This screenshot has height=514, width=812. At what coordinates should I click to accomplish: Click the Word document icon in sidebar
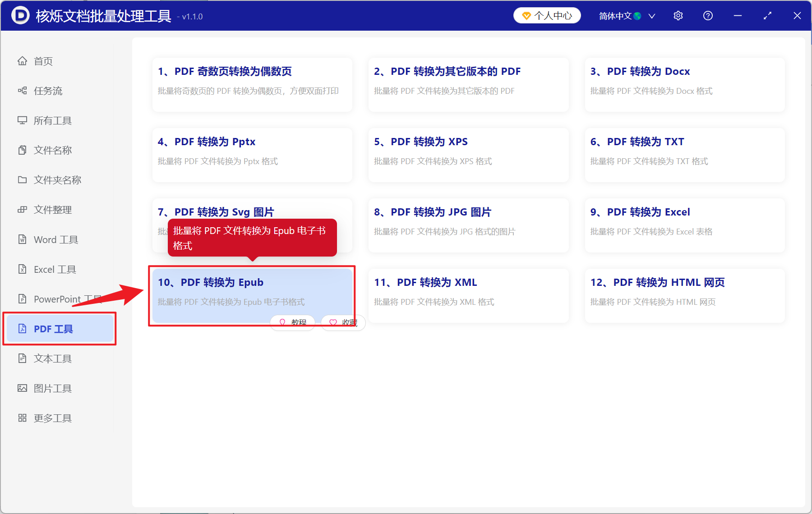22,239
